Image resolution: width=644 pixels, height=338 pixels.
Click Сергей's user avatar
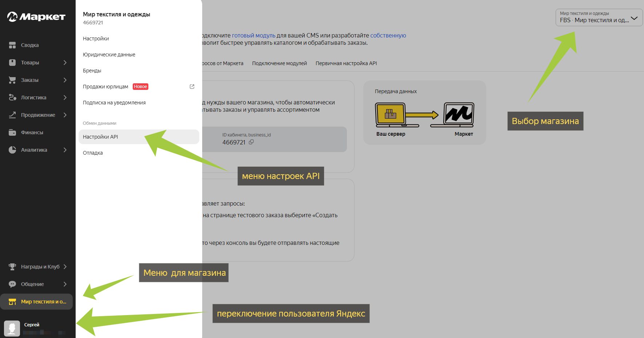tap(12, 329)
